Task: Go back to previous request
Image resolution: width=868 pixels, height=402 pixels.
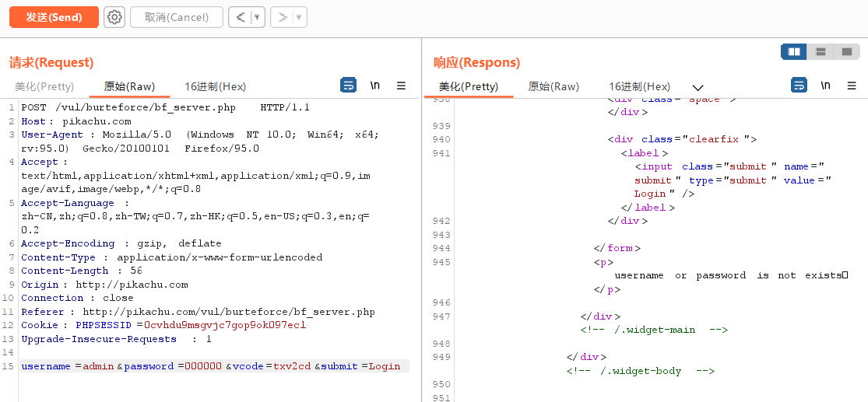Action: 240,17
